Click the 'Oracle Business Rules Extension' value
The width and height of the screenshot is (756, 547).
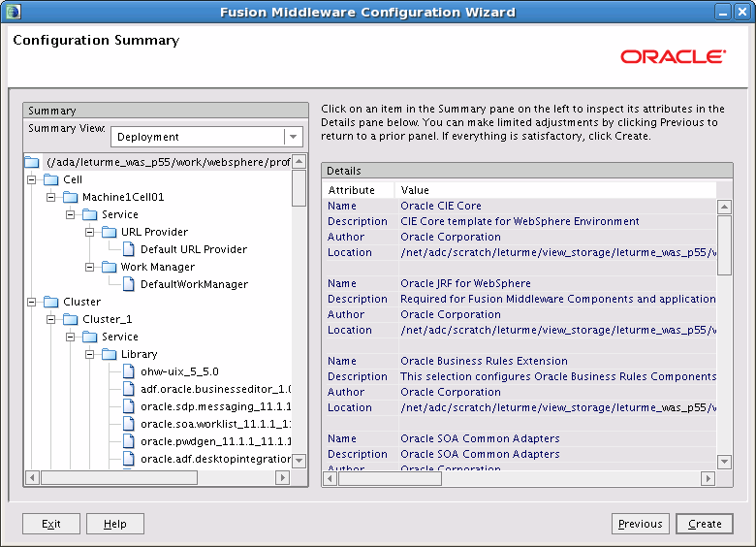click(484, 362)
